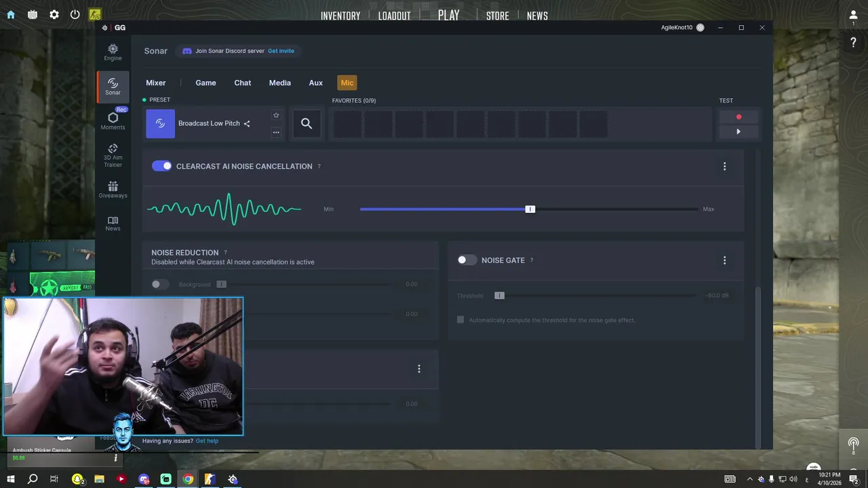This screenshot has width=868, height=488.
Task: Open Noise Reduction help tooltip
Action: (225, 253)
